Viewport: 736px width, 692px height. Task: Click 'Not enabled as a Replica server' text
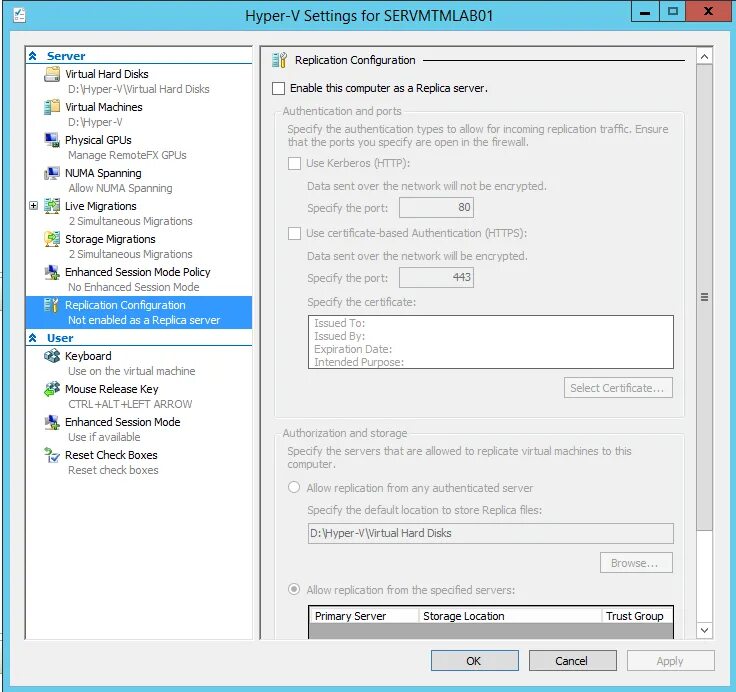click(x=144, y=320)
